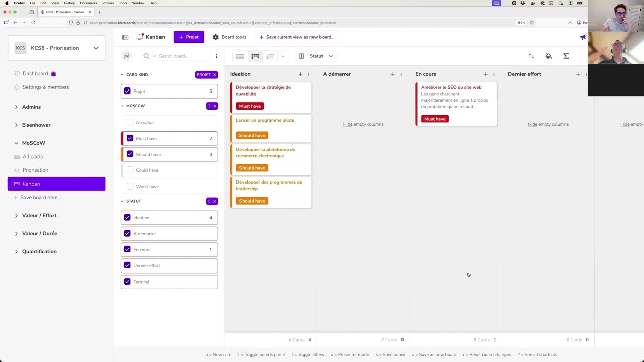Viewport: 644px width, 362px height.
Task: Open the Firefox Tools menu
Action: tap(123, 3)
